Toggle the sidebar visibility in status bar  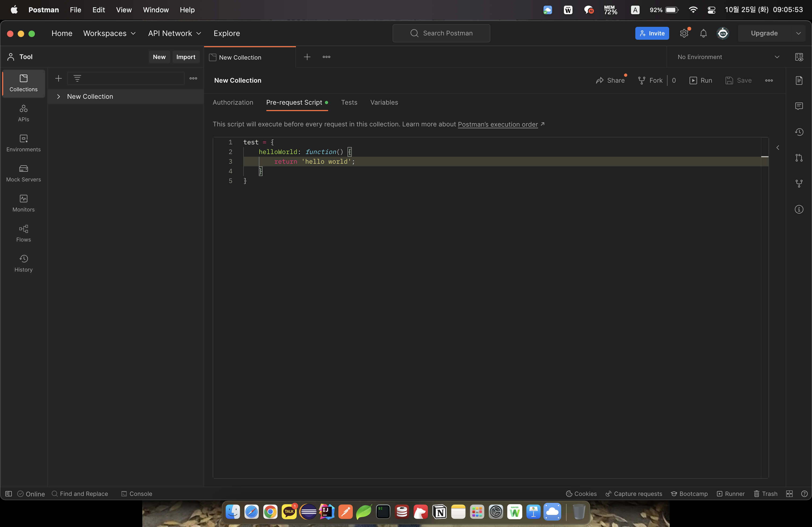point(9,494)
